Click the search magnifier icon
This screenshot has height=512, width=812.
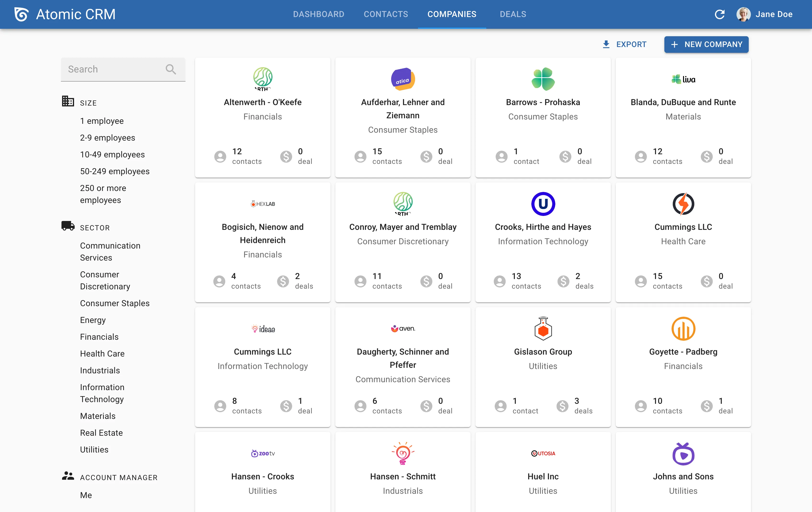171,69
